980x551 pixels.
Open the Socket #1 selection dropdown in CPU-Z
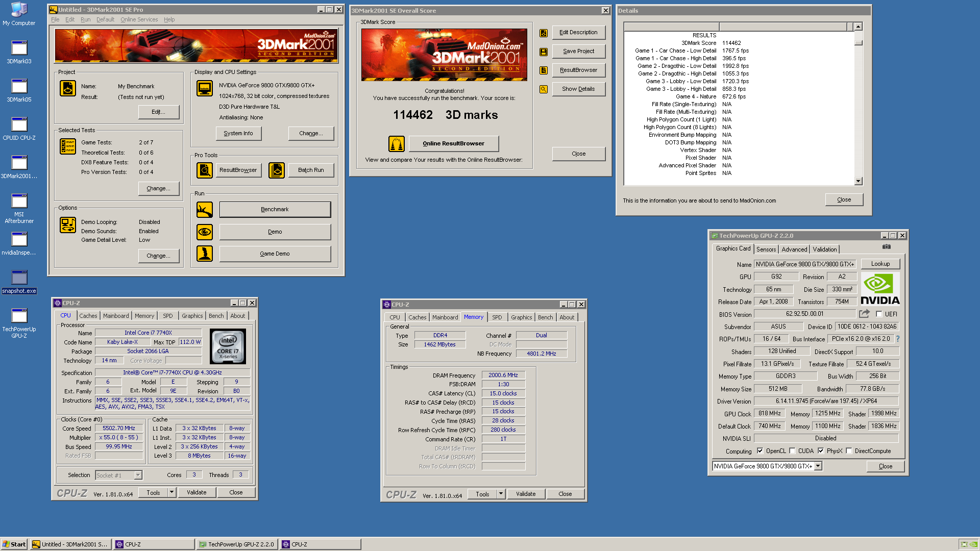[x=138, y=475]
